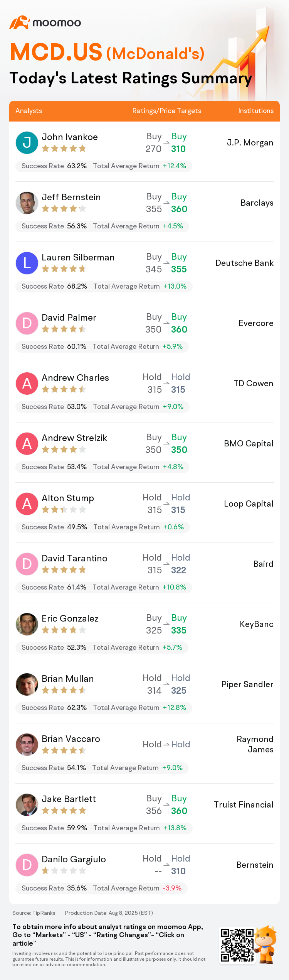Image resolution: width=289 pixels, height=980 pixels.
Task: Click Lauren Silberman's purple L avatar
Action: coord(27,263)
